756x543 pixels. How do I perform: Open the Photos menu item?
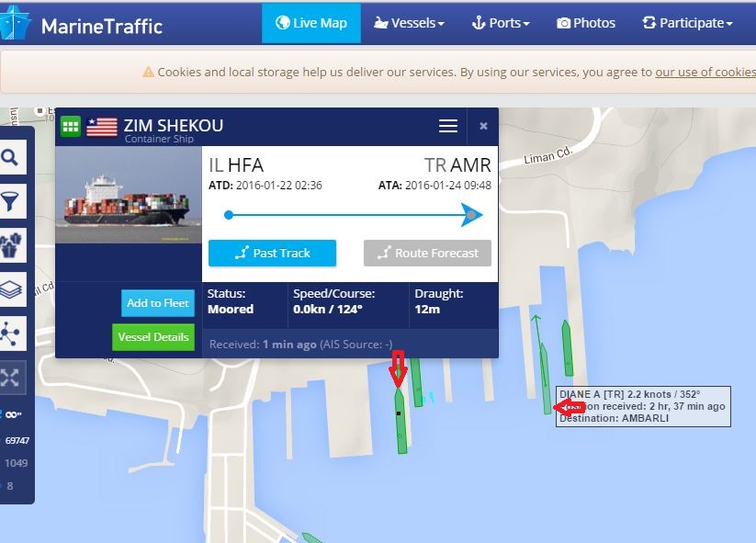[x=586, y=23]
